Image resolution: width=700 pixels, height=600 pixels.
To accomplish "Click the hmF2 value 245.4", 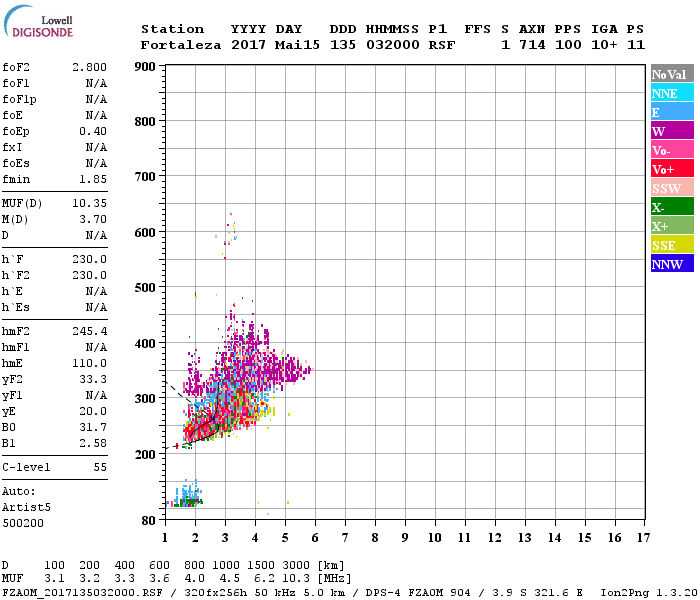I will pyautogui.click(x=89, y=331).
